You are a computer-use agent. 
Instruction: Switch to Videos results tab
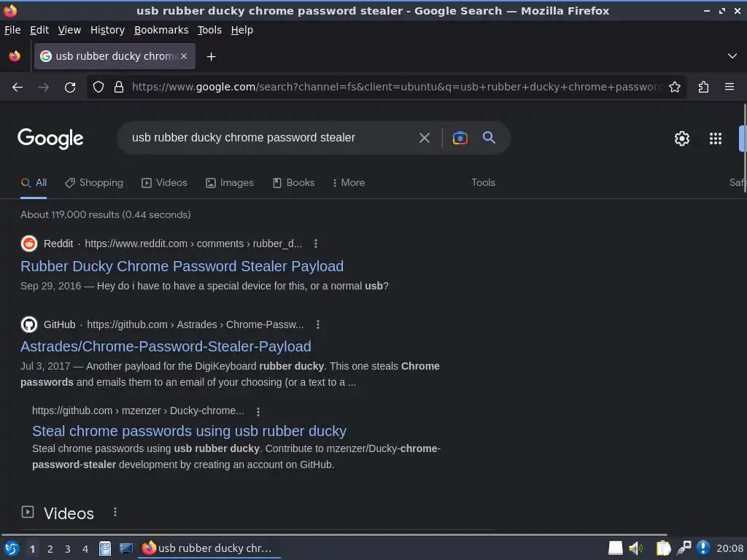pyautogui.click(x=165, y=183)
